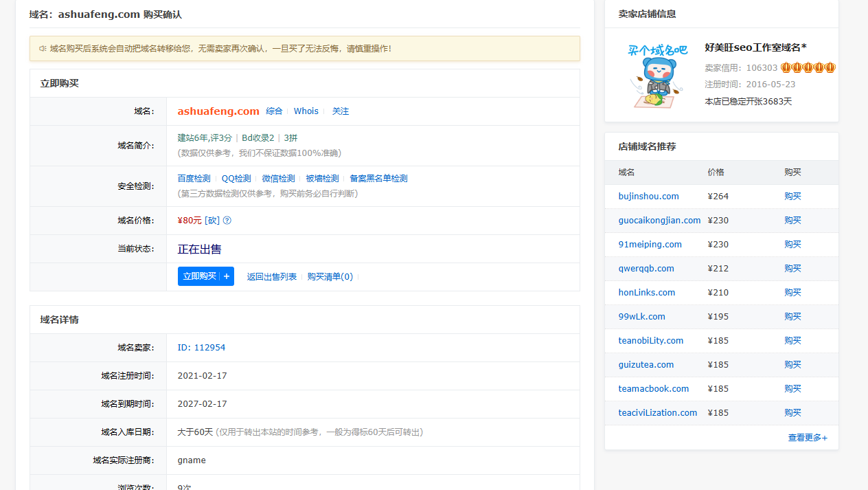Click the 关注 link to follow domain
868x490 pixels.
[341, 111]
